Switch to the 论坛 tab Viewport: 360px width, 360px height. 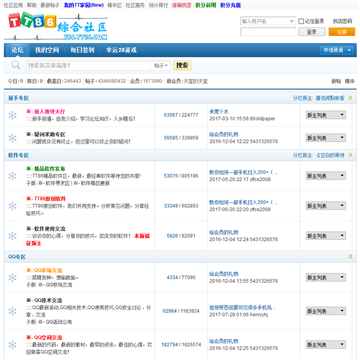[x=17, y=50]
